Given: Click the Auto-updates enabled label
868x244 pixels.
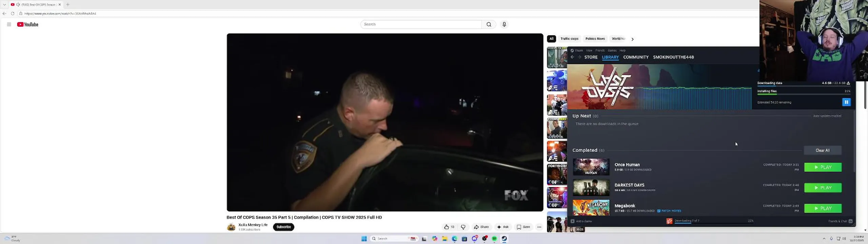Looking at the screenshot, I should point(827,116).
